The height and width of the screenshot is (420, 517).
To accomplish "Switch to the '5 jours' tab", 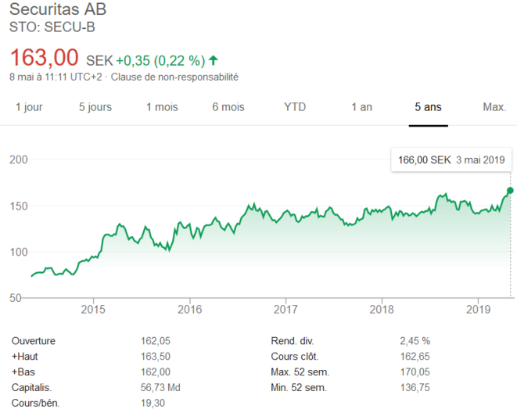I will coord(95,107).
